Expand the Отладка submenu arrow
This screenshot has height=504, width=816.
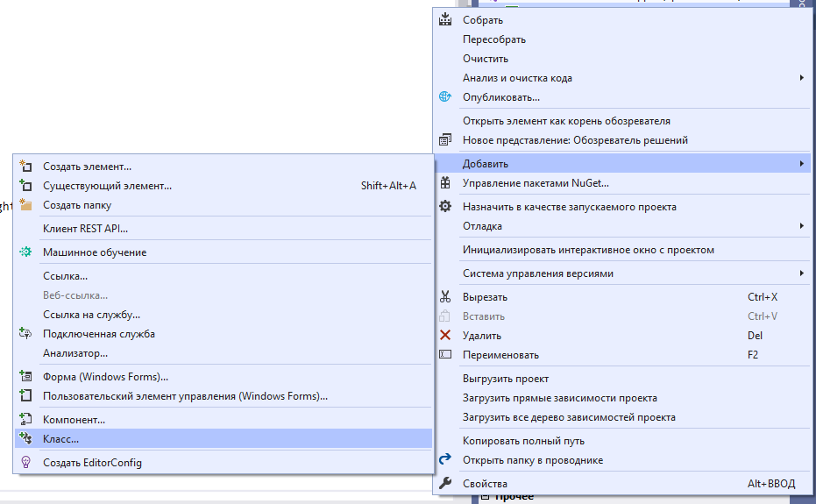pyautogui.click(x=801, y=226)
